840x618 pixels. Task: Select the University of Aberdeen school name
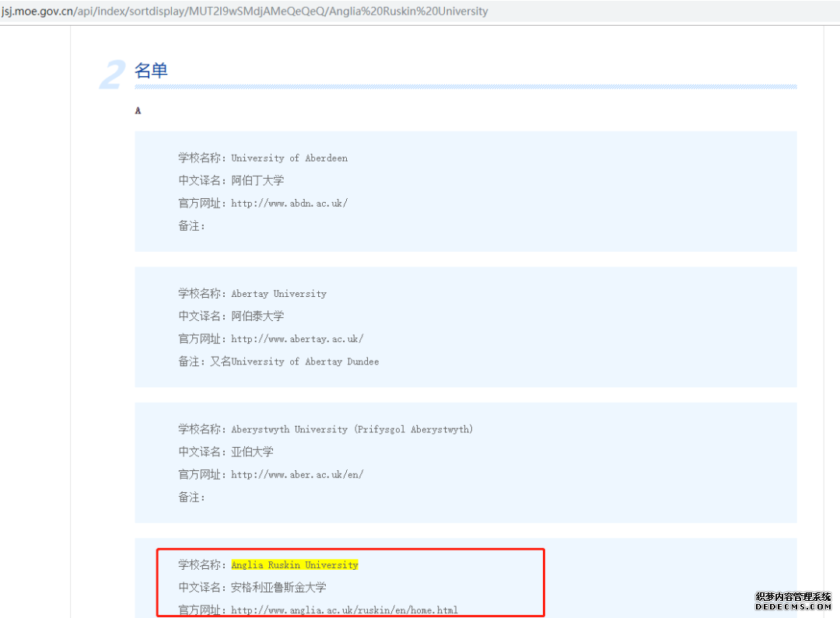tap(289, 158)
